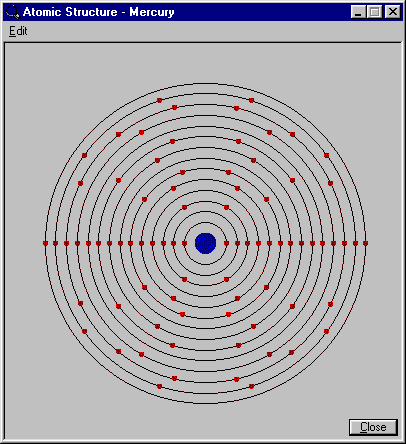406x444 pixels.
Task: Click the inner electron just above-right of nucleus
Action: point(226,207)
